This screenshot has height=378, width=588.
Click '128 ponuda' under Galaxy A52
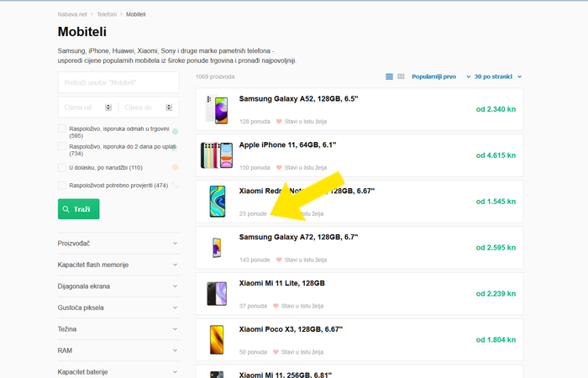[255, 122]
